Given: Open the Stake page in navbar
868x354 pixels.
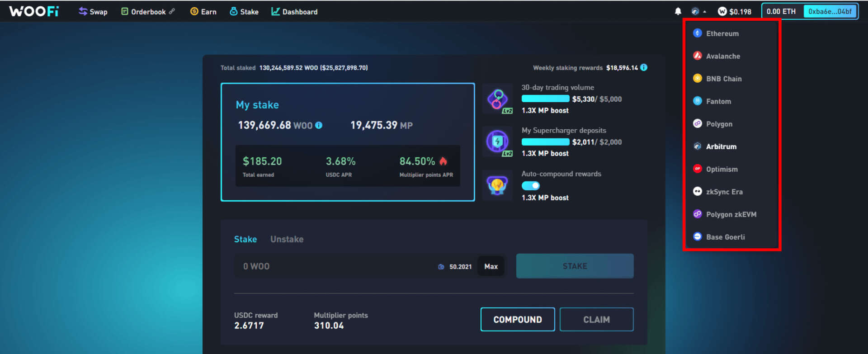Looking at the screenshot, I should pos(244,12).
